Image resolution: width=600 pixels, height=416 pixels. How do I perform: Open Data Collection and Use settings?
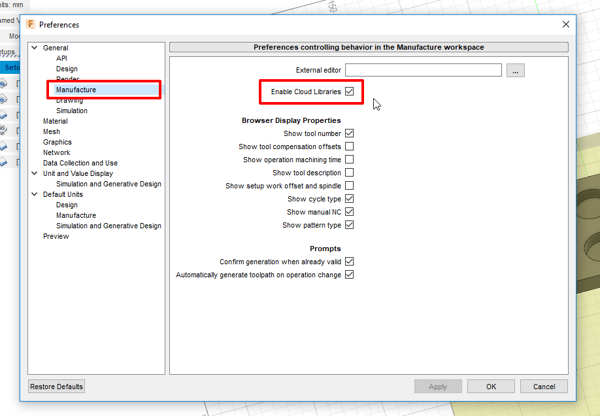(x=80, y=163)
